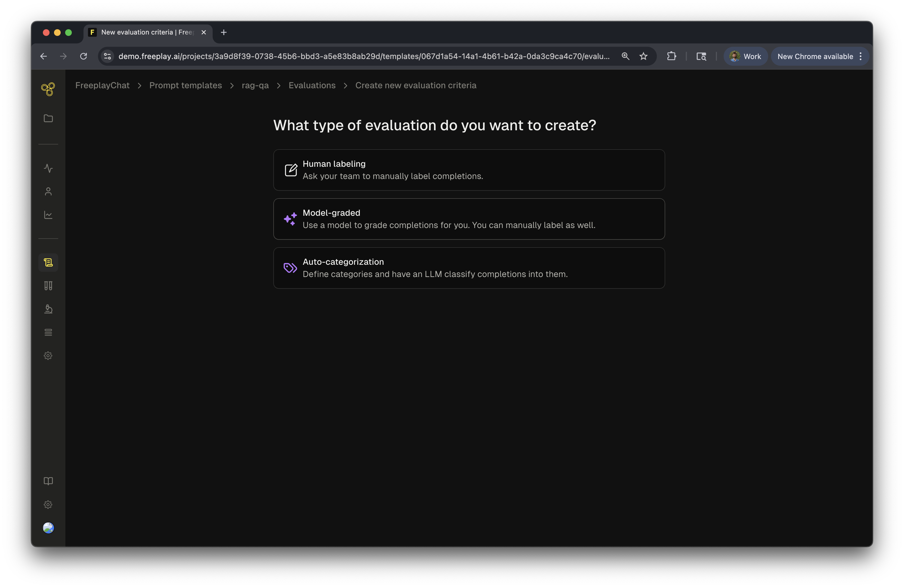Open the stacked lines list icon
This screenshot has height=588, width=904.
(x=48, y=332)
